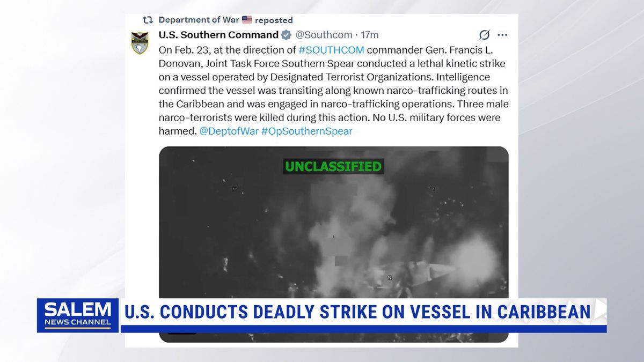The width and height of the screenshot is (644, 362).
Task: Click the @DeptofWar mention
Action: click(x=229, y=131)
